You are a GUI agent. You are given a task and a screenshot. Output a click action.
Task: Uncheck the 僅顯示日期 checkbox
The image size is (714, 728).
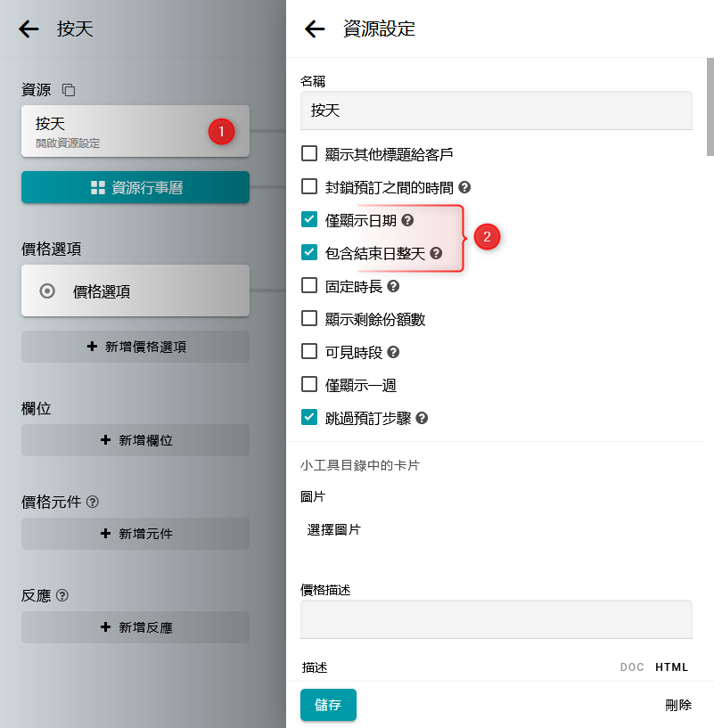309,219
